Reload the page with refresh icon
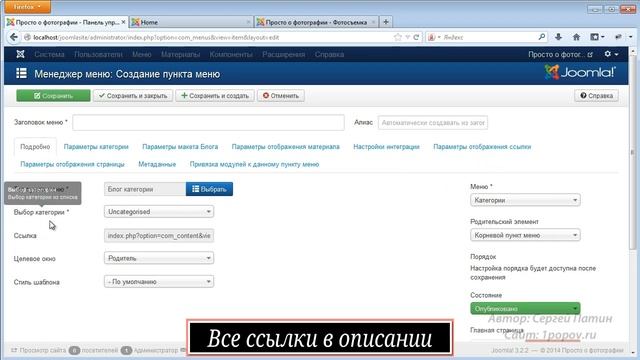640x360 pixels. pyautogui.click(x=416, y=37)
